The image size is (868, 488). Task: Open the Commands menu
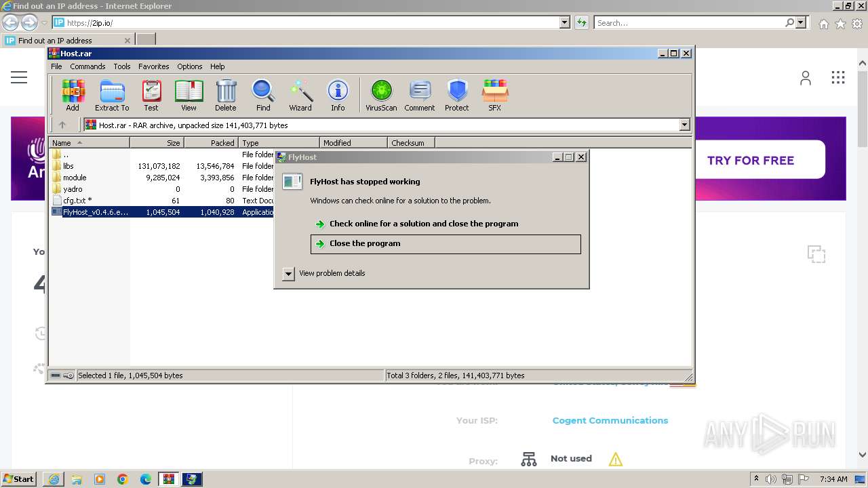(x=87, y=66)
